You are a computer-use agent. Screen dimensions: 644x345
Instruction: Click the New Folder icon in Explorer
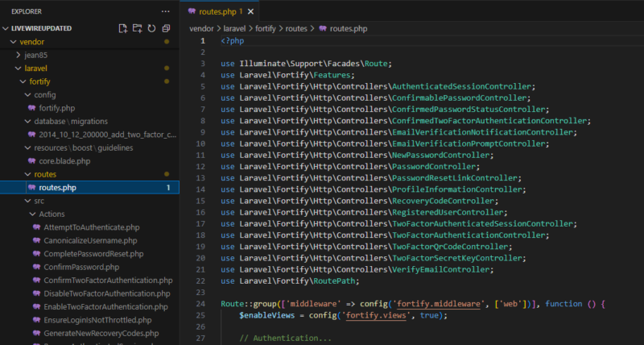[138, 28]
